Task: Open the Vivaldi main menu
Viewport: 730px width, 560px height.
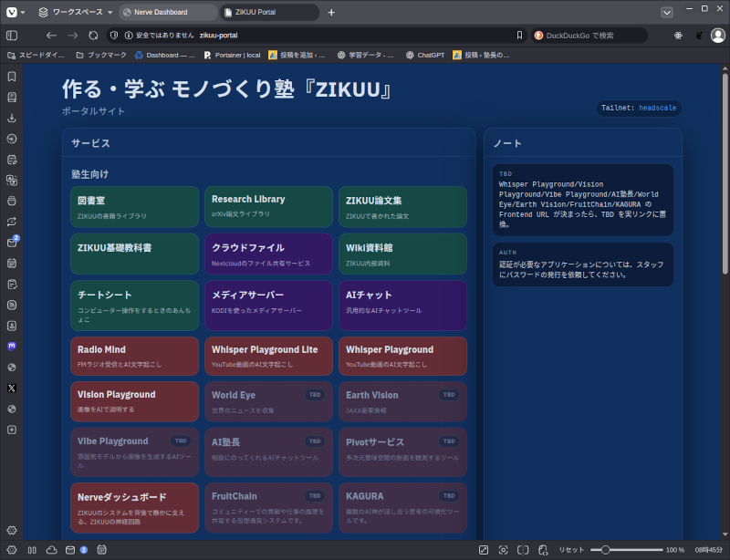Action: [x=12, y=12]
